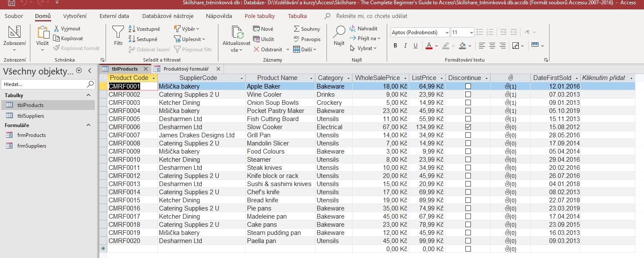Open the Zobrazení view button

(14, 39)
